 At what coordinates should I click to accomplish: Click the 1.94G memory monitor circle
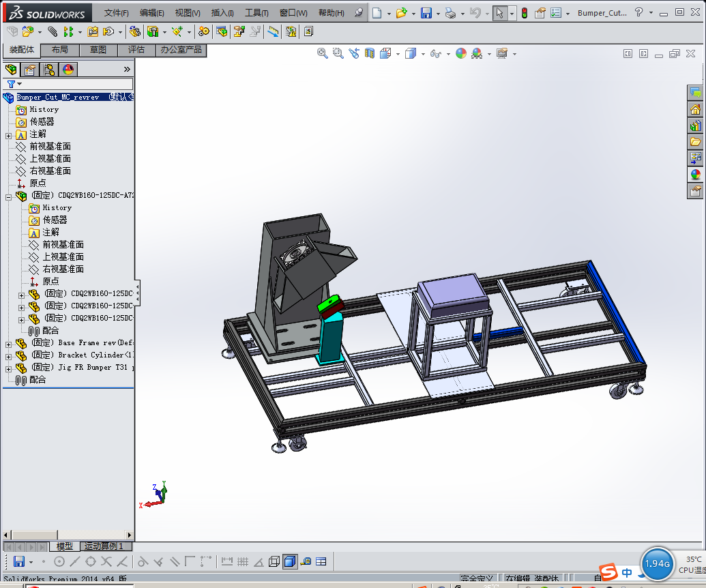click(x=658, y=563)
